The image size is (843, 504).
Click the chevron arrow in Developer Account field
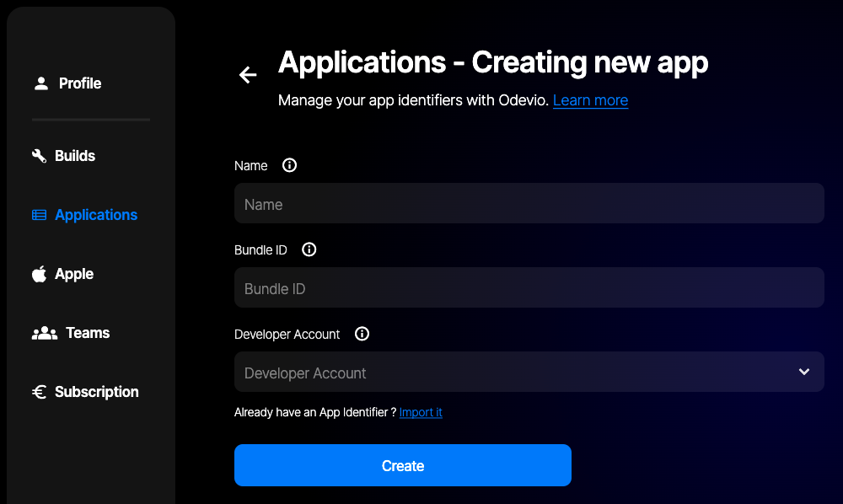[x=803, y=372]
